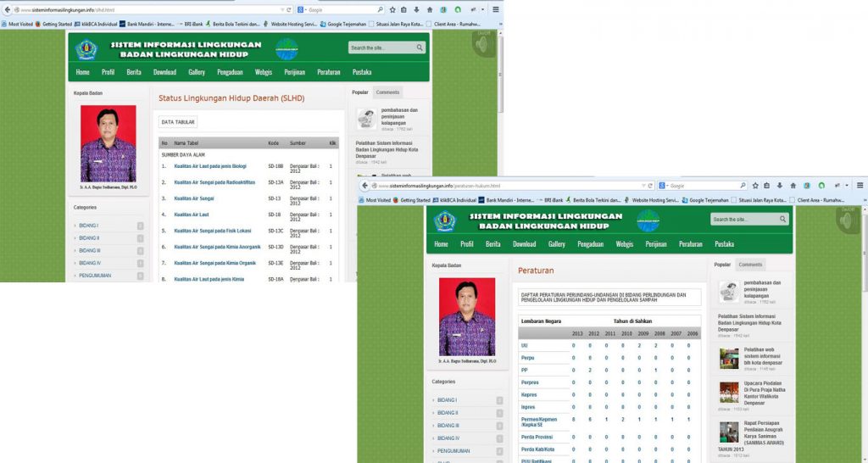Click the government emblem logo on Peraturan page

point(445,221)
